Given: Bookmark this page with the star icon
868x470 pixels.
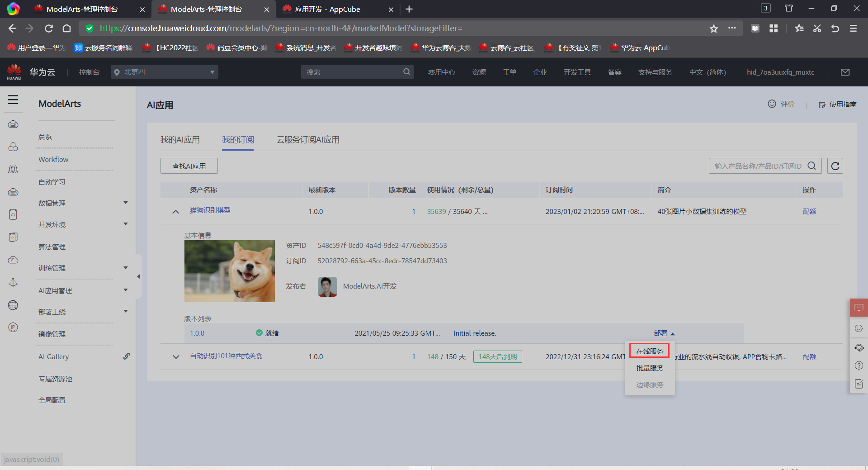Looking at the screenshot, I should pos(714,28).
